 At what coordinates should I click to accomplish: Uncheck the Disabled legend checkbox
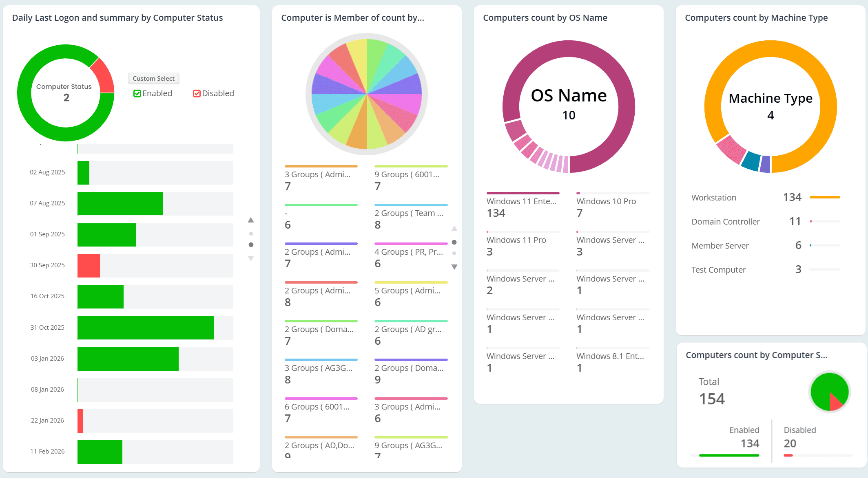click(197, 94)
